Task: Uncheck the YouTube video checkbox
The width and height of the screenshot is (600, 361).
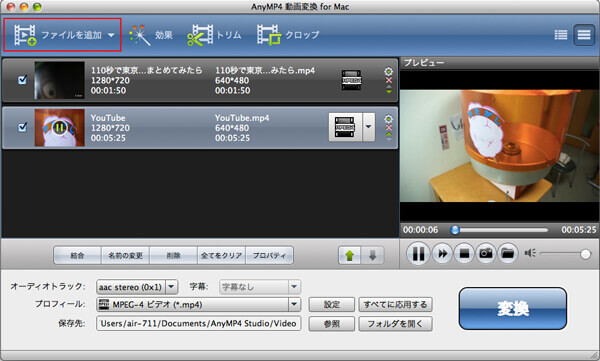Action: pos(23,127)
